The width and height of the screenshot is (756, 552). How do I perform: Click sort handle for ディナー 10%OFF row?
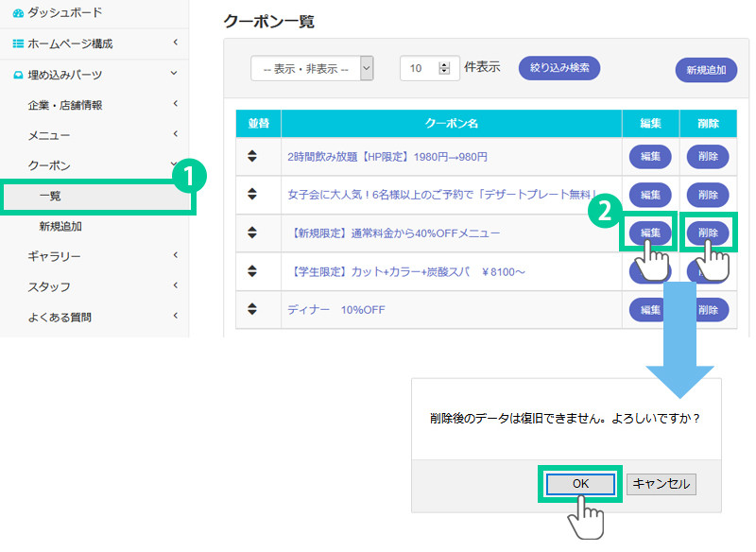point(252,309)
